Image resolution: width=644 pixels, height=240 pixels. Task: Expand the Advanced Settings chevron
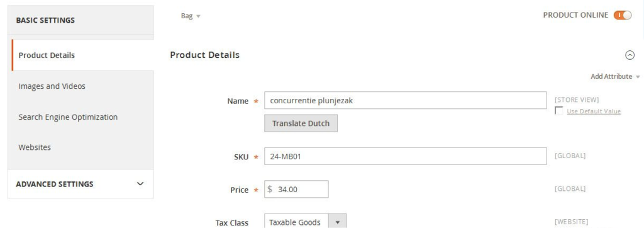[140, 183]
